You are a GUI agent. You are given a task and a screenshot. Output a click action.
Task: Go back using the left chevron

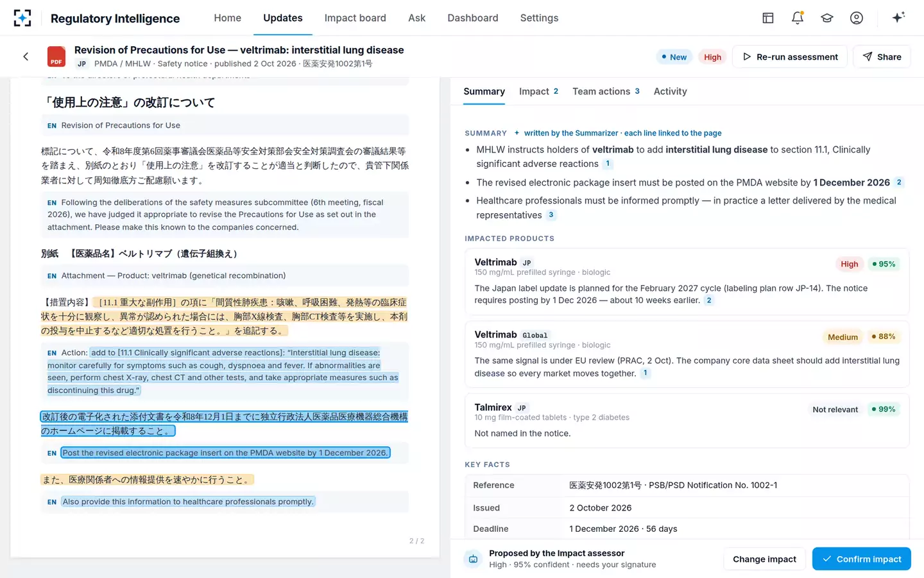click(x=26, y=57)
